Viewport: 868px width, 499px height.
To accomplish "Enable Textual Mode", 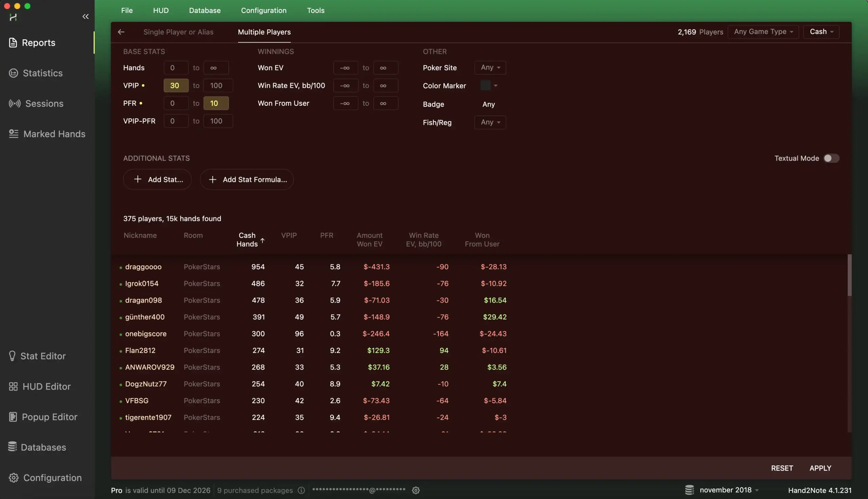I will coord(830,158).
